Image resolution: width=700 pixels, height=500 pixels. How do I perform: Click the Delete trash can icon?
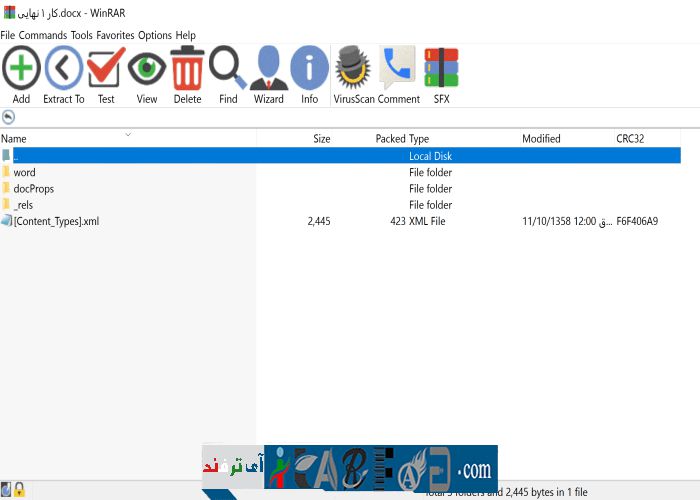point(187,70)
